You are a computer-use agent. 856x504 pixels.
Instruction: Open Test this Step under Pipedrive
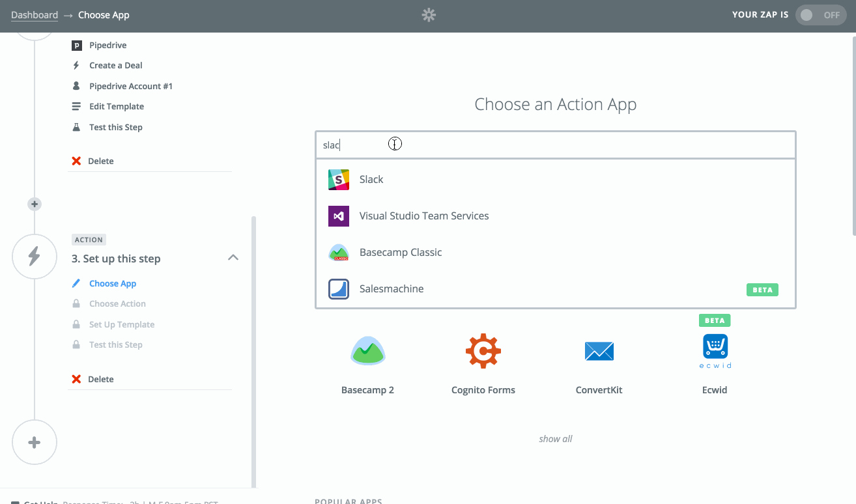(x=116, y=127)
